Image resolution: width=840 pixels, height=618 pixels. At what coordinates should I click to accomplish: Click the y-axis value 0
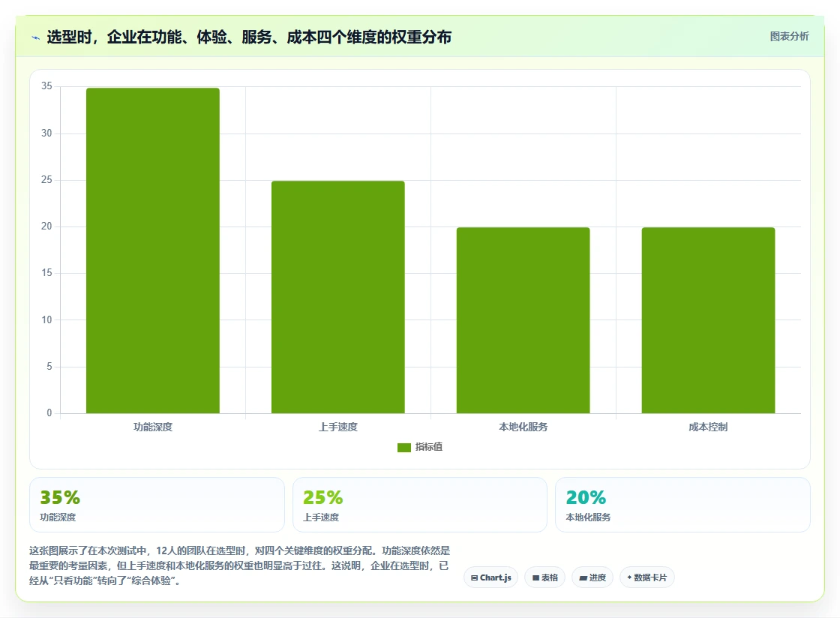[x=49, y=413]
